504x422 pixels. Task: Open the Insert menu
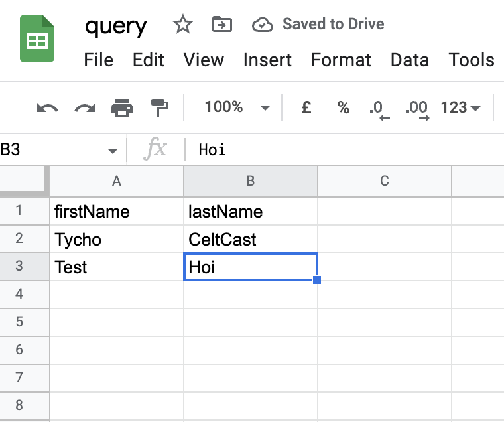tap(267, 60)
